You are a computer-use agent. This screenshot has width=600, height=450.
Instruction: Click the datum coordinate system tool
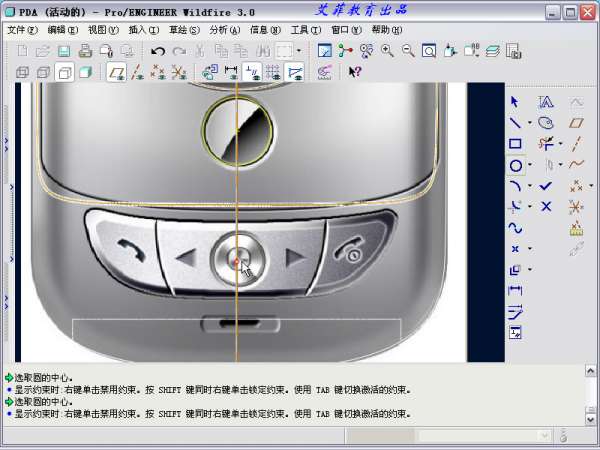click(x=576, y=207)
